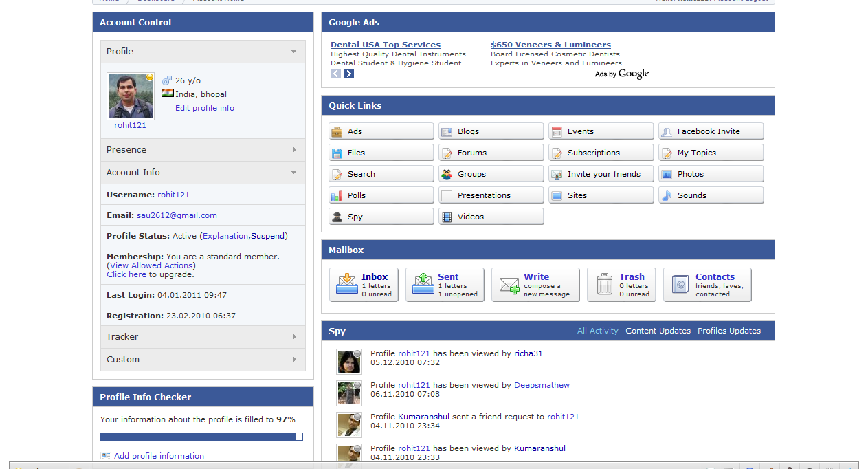Open the Spy quick link icon

point(337,217)
